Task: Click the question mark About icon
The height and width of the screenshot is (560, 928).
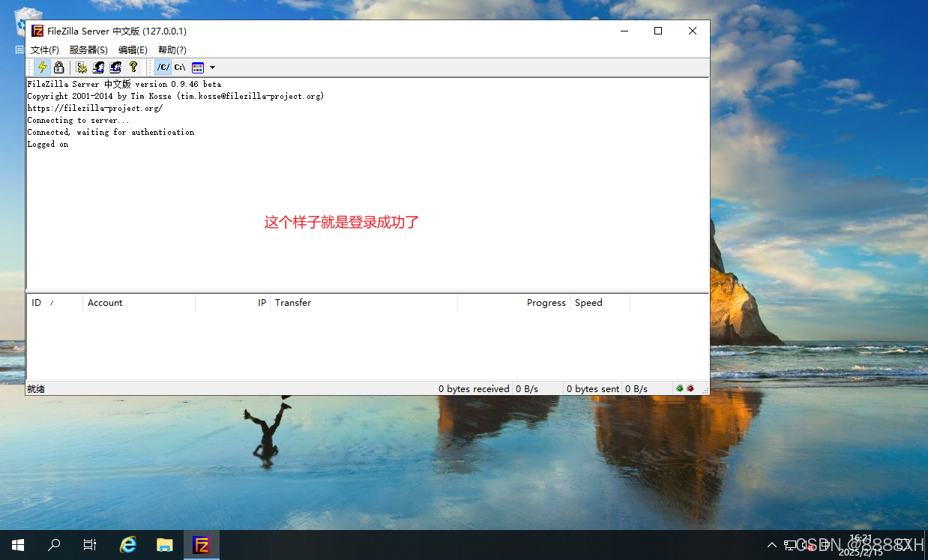Action: click(133, 67)
